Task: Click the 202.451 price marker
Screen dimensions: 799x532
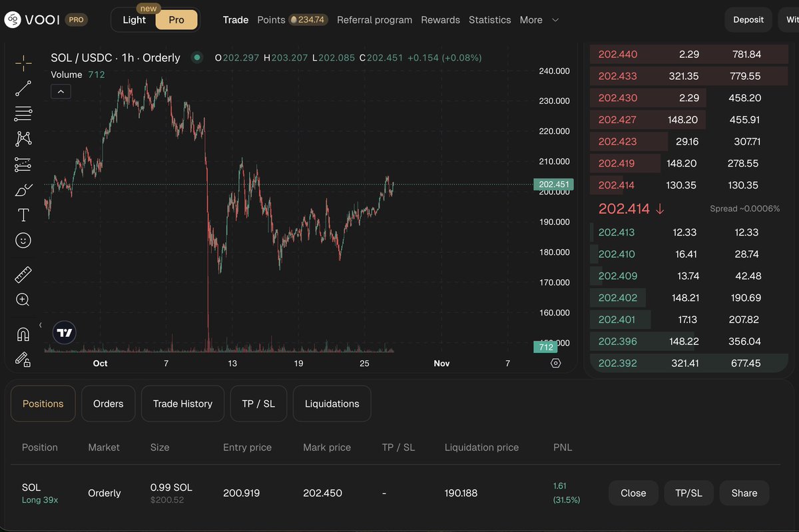Action: pos(554,184)
